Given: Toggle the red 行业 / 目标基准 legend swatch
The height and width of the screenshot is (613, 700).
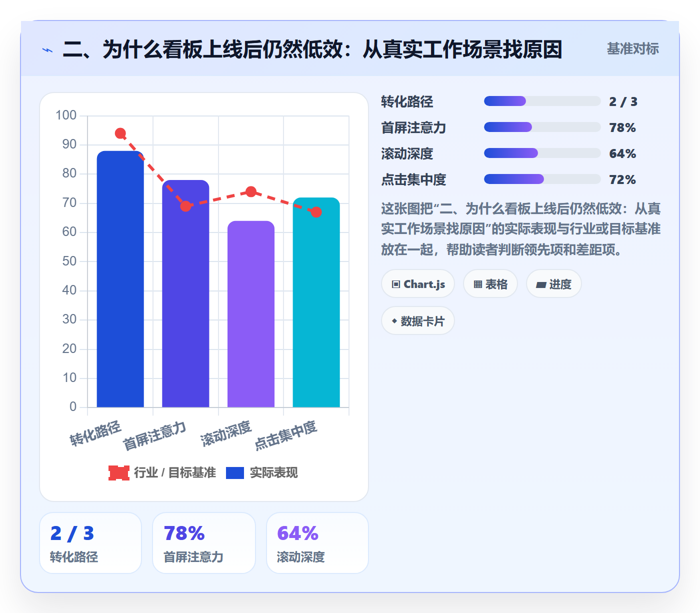Looking at the screenshot, I should point(119,472).
